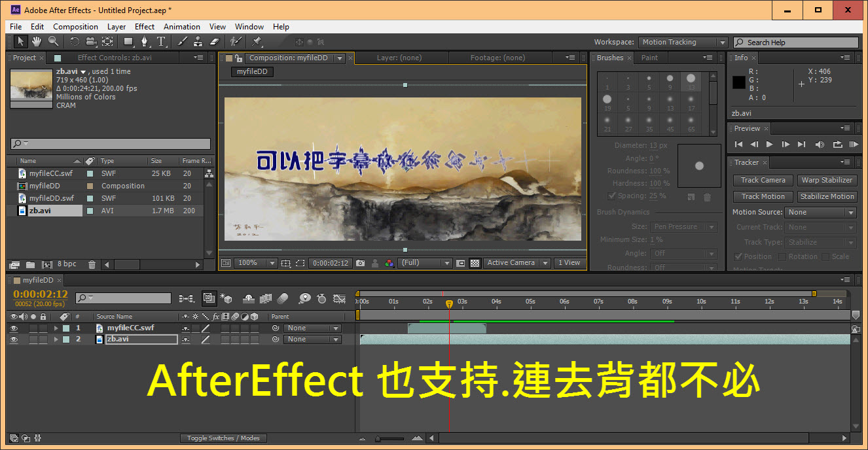Click the new composition icon in Project panel
The width and height of the screenshot is (868, 450).
(46, 264)
